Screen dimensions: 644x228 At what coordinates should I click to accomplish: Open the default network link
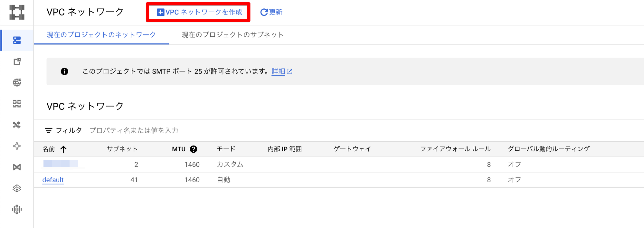53,180
